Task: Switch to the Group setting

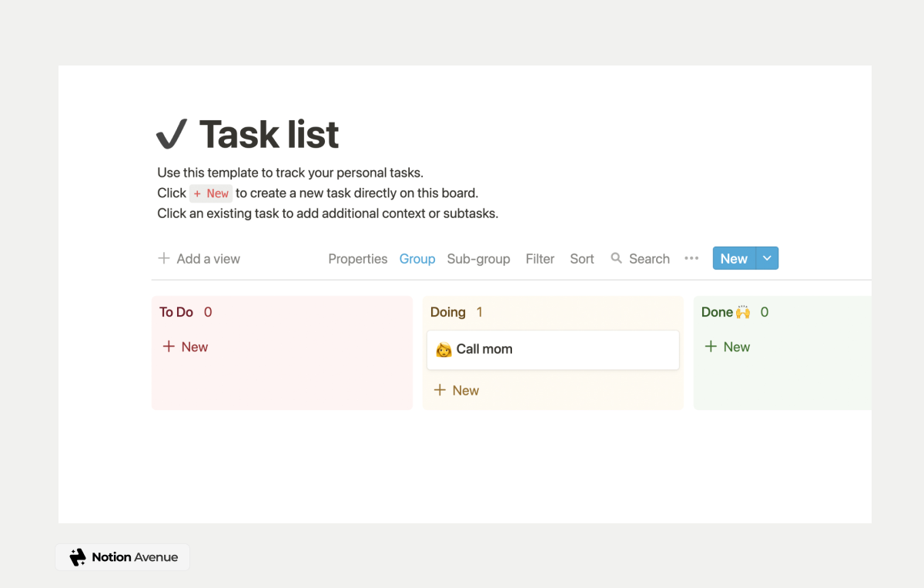Action: [417, 259]
